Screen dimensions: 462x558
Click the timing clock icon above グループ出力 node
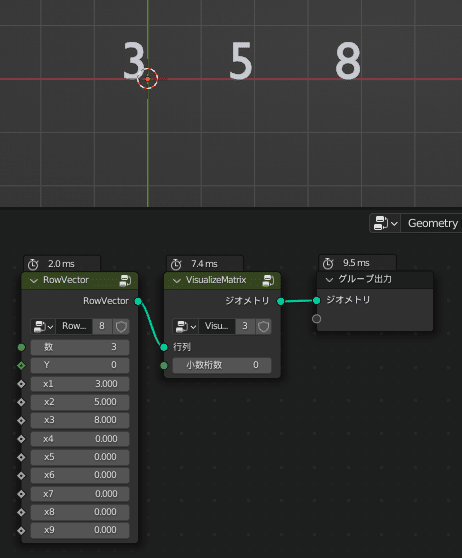tap(328, 263)
